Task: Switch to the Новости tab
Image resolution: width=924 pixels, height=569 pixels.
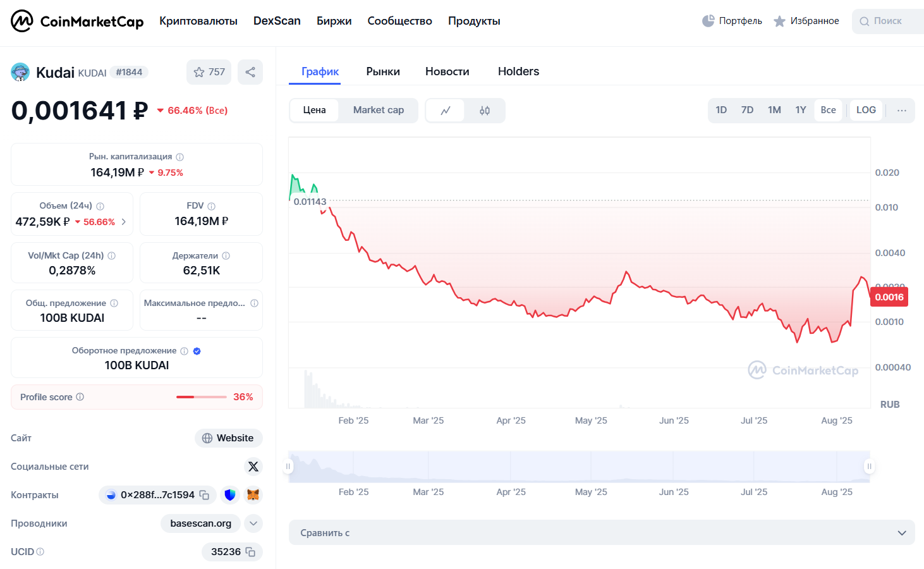Action: (x=447, y=71)
